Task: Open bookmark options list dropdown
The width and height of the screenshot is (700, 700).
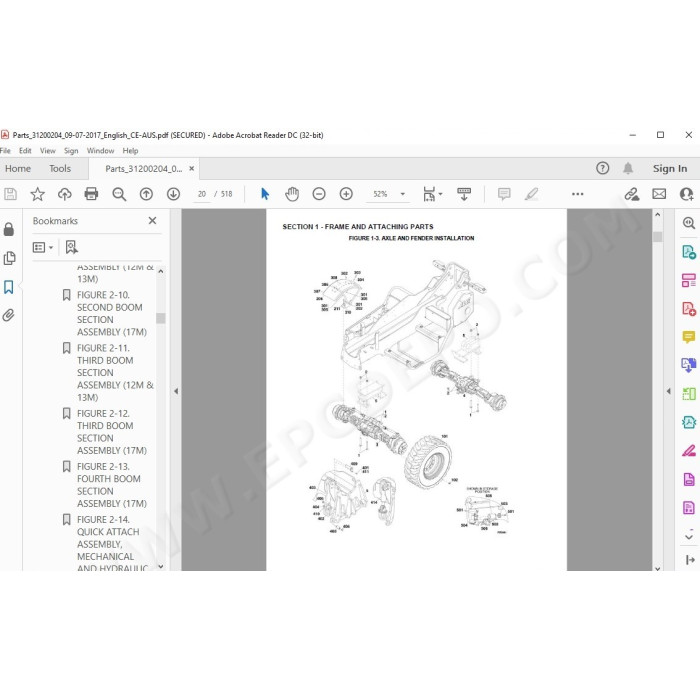Action: tap(43, 247)
